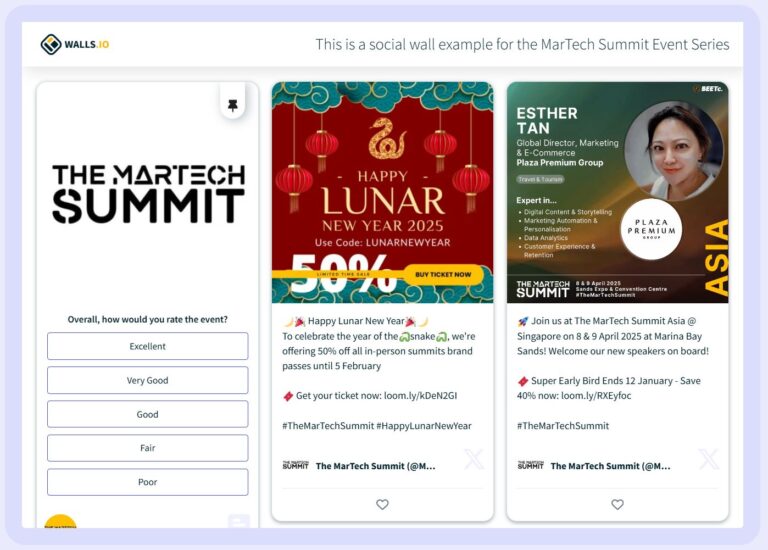Viewport: 768px width, 550px height.
Task: Like the Esther Tan speaker post
Action: tap(617, 504)
